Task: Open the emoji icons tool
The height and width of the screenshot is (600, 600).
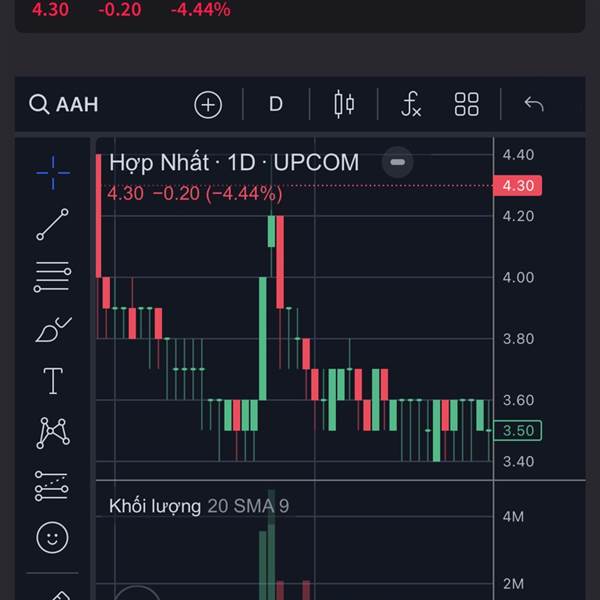Action: (x=52, y=538)
